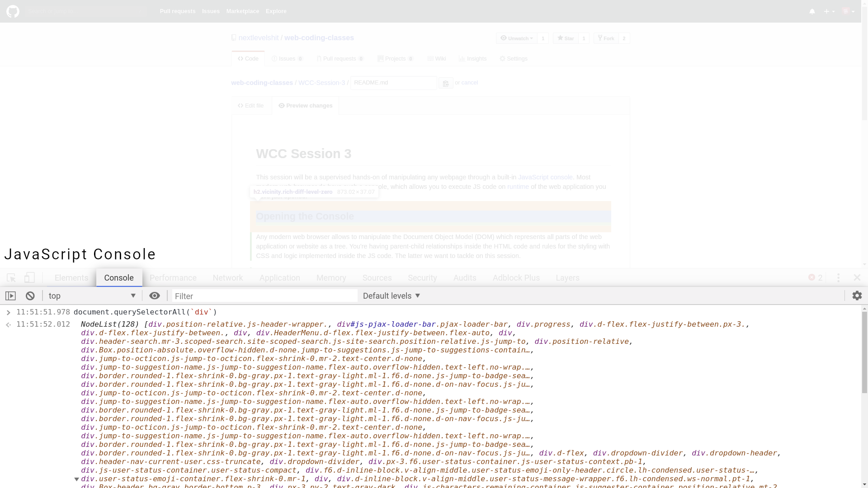The height and width of the screenshot is (488, 868).
Task: Select the inspect element picker icon
Action: tap(11, 278)
